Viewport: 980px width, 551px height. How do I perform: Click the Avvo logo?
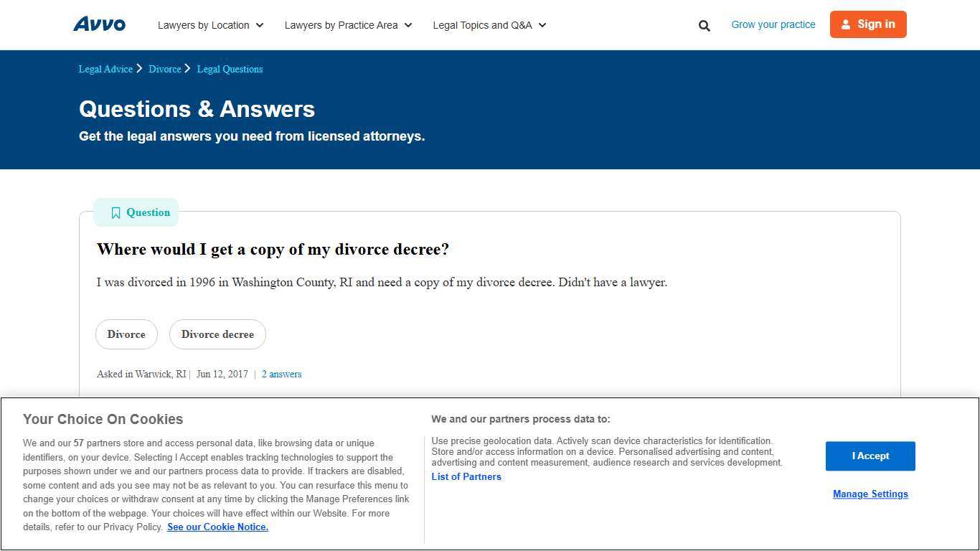[99, 24]
